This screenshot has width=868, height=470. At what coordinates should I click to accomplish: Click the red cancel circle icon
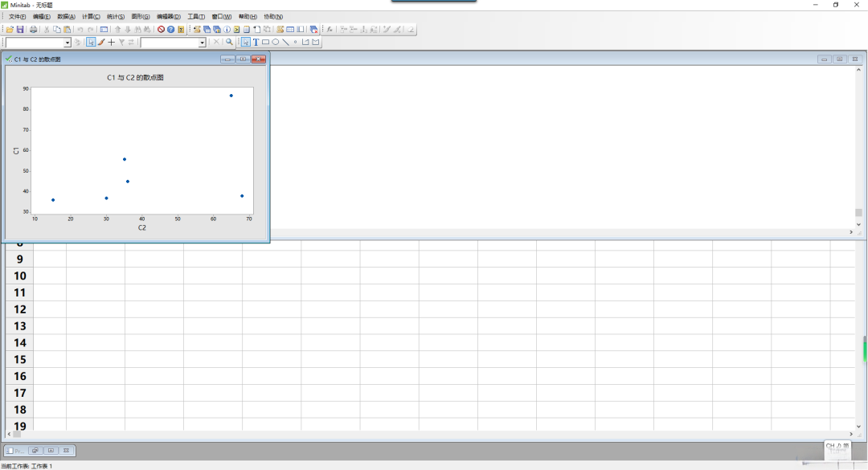(161, 30)
